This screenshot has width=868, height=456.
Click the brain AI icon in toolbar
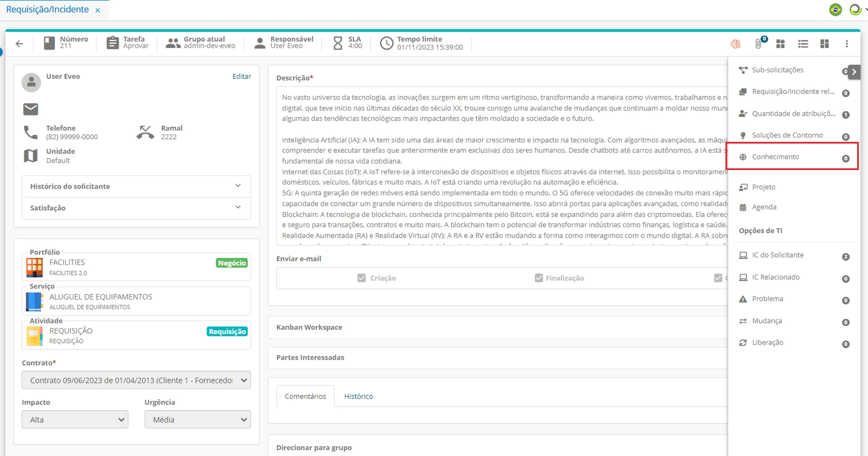(x=736, y=44)
